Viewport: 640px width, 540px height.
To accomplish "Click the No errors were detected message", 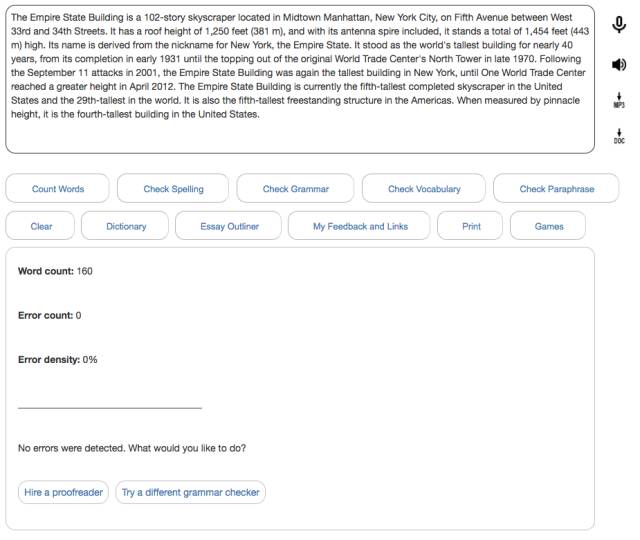I will (132, 448).
